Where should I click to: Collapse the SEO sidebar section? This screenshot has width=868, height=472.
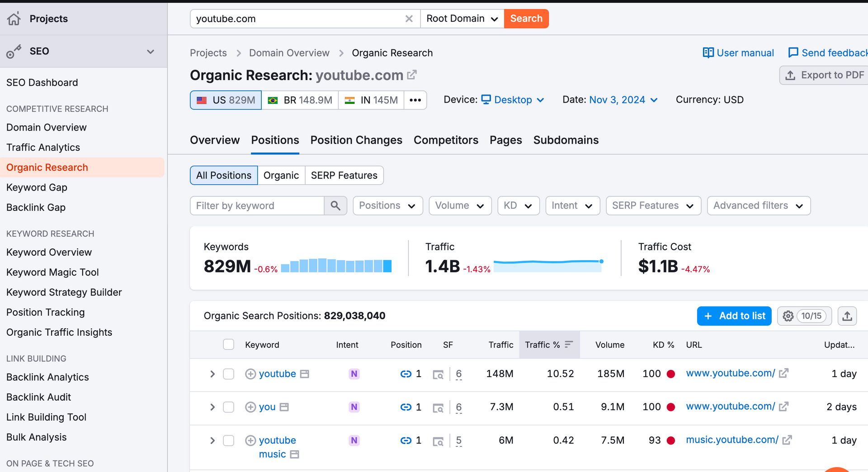[151, 51]
